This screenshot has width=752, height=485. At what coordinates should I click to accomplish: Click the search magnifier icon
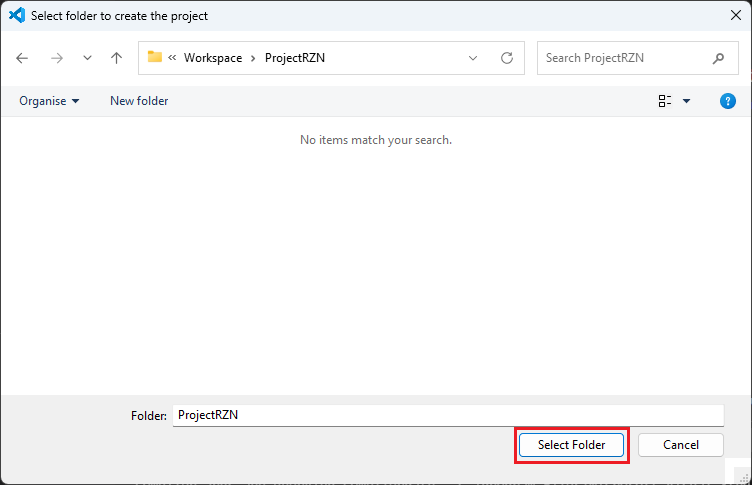[718, 58]
